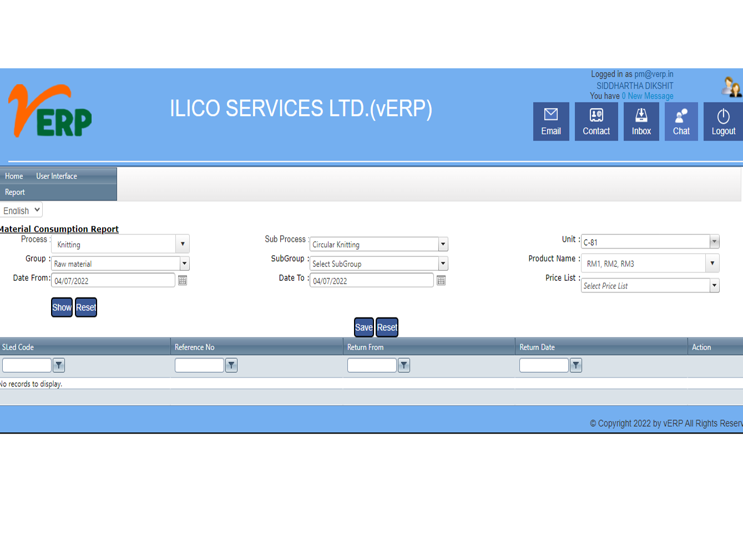Screen dimensions: 743x560
Task: Sort by the Return Date column header
Action: [x=537, y=347]
